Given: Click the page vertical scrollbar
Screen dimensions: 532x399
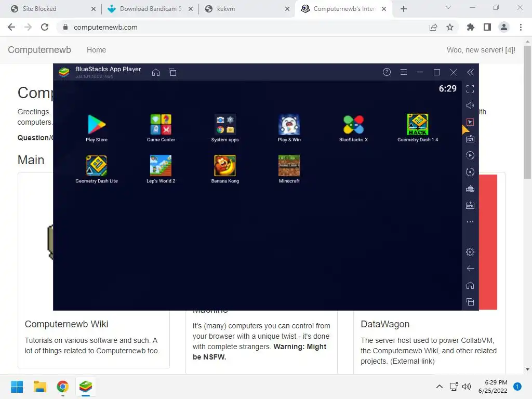Looking at the screenshot, I should tap(527, 112).
